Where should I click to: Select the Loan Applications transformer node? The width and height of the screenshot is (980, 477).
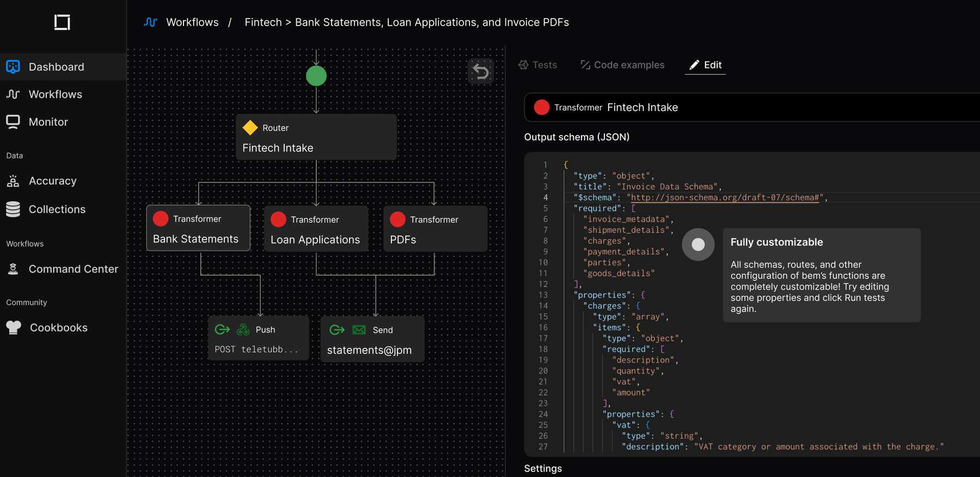click(x=316, y=229)
